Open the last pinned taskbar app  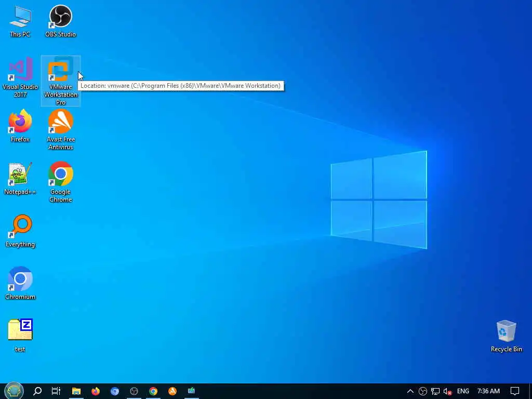[x=191, y=391]
